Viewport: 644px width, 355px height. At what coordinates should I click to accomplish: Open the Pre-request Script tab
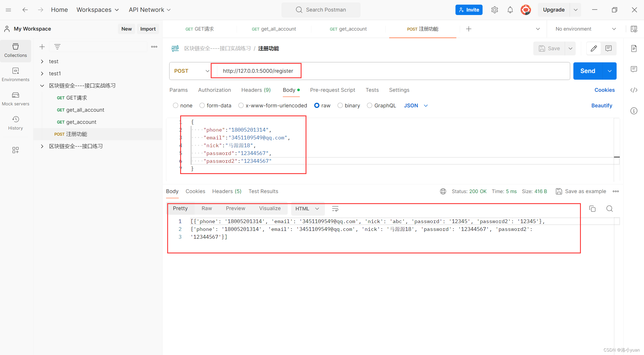333,90
